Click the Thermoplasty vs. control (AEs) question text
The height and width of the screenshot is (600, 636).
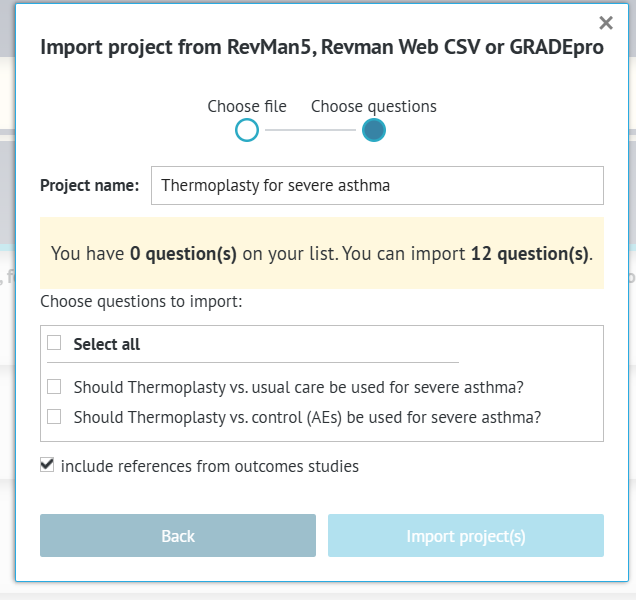click(x=307, y=417)
